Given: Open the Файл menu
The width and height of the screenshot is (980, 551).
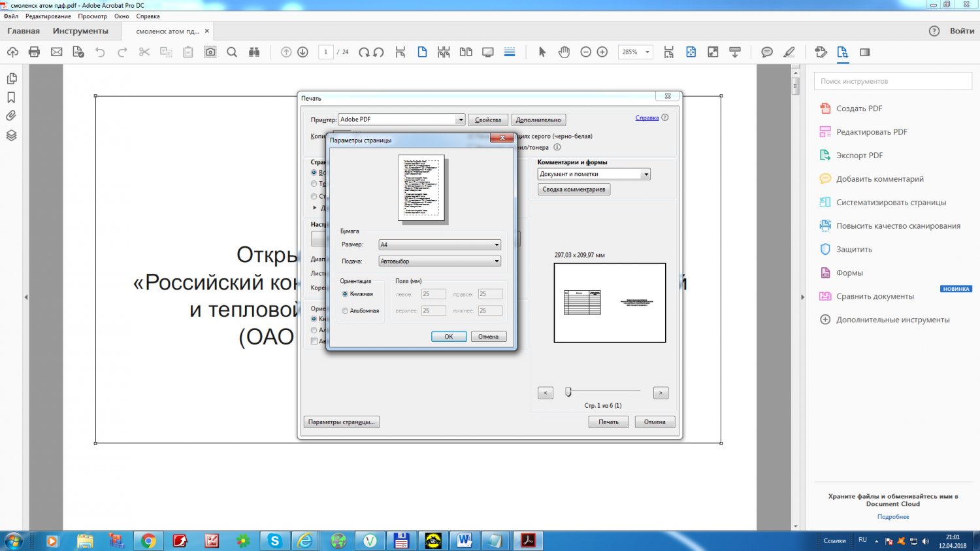Looking at the screenshot, I should (x=10, y=16).
